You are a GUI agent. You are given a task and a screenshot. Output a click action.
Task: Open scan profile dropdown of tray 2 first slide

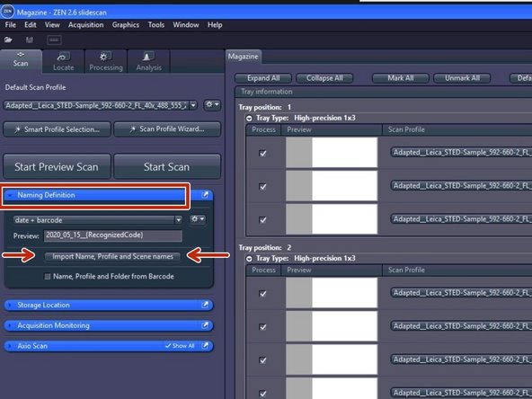click(461, 293)
